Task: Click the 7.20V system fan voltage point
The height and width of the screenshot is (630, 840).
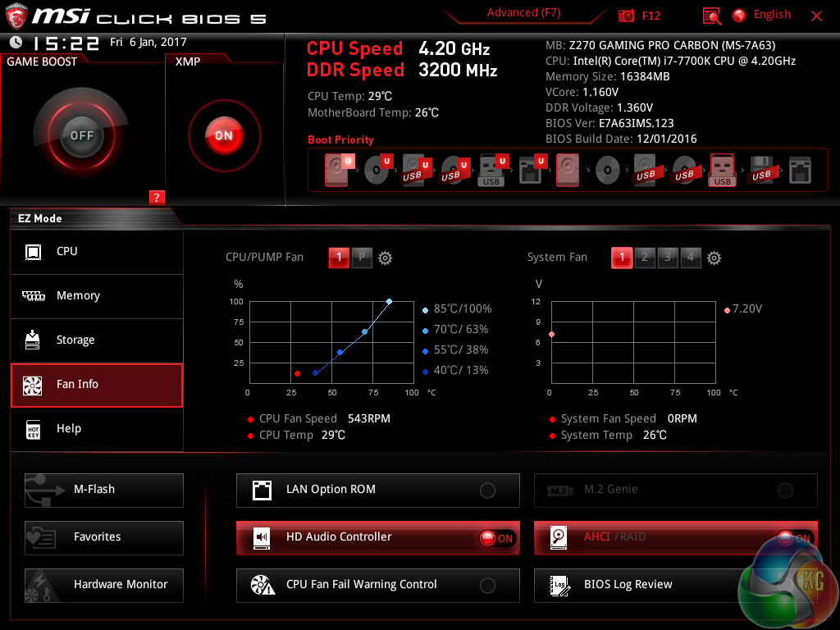Action: 552,335
